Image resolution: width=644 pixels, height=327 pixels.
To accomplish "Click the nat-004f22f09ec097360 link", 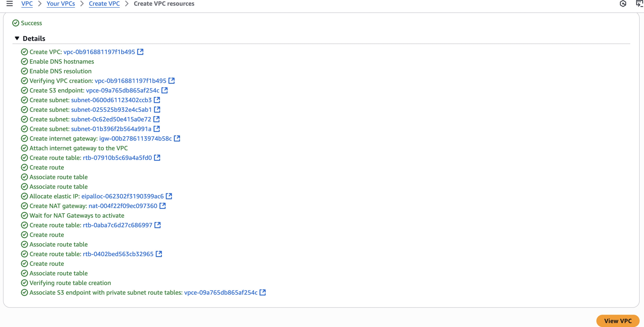I will (123, 206).
